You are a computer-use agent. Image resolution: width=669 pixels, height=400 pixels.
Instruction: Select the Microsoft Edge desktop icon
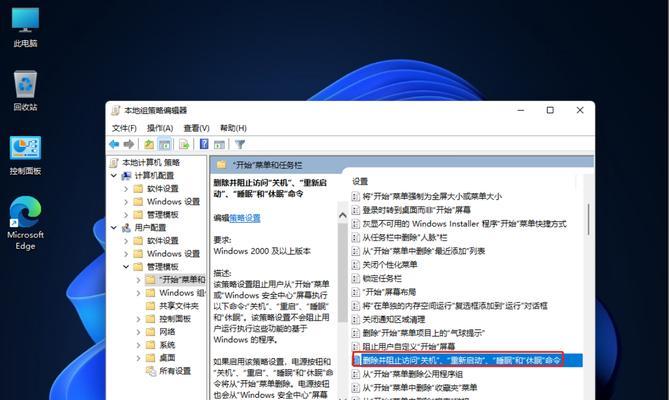[25, 223]
